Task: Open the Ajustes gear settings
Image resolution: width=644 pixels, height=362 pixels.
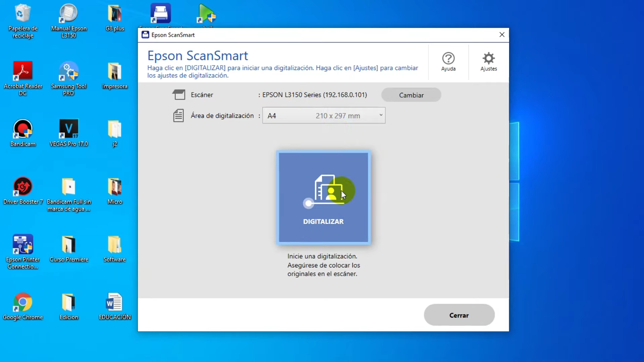Action: click(x=488, y=61)
